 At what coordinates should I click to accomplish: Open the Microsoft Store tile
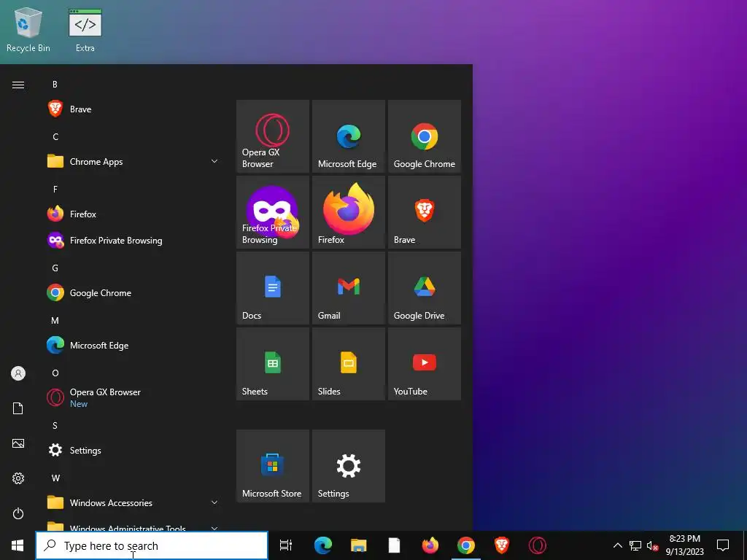pos(273,466)
